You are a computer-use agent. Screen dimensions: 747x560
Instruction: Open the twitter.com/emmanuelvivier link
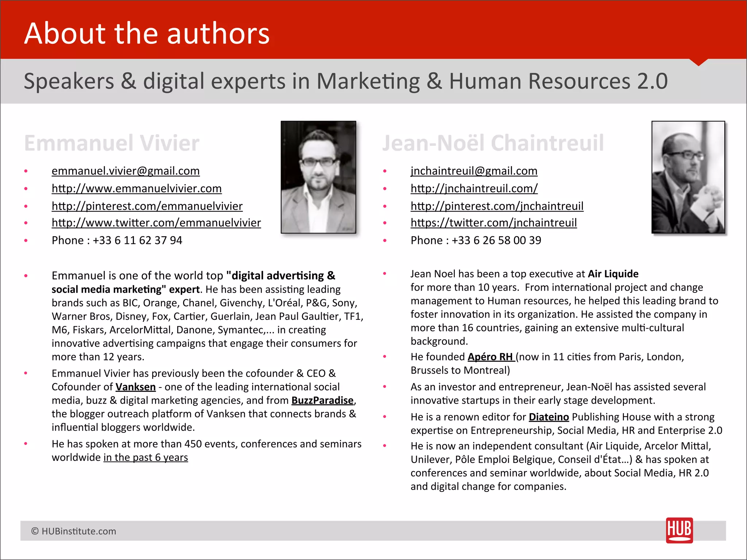[156, 223]
